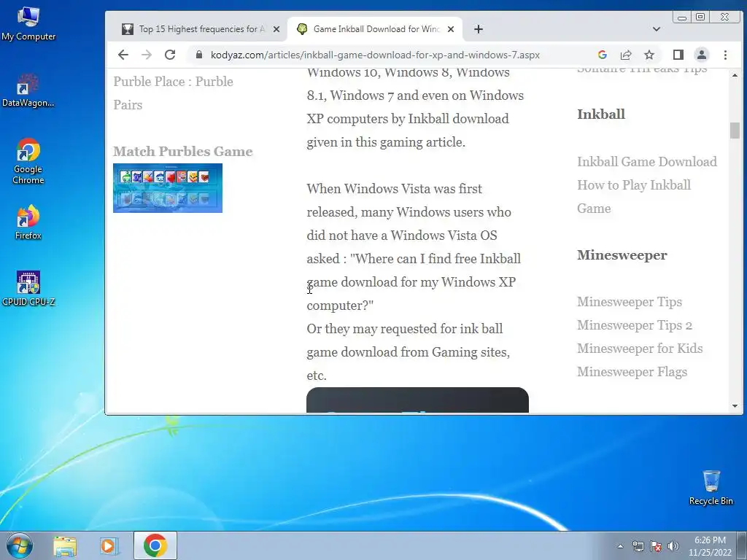This screenshot has height=560, width=747.
Task: Open Purble Place : Purble Pairs link
Action: (x=173, y=93)
